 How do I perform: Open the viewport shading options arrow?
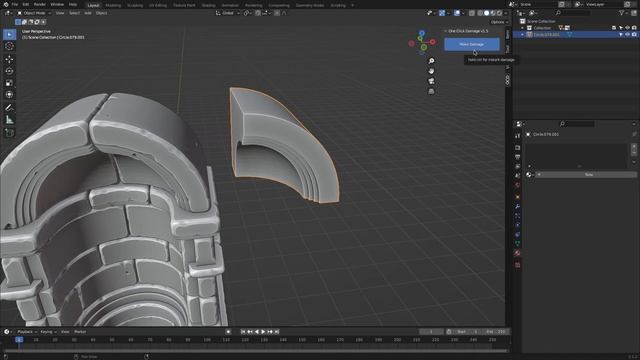[506, 13]
